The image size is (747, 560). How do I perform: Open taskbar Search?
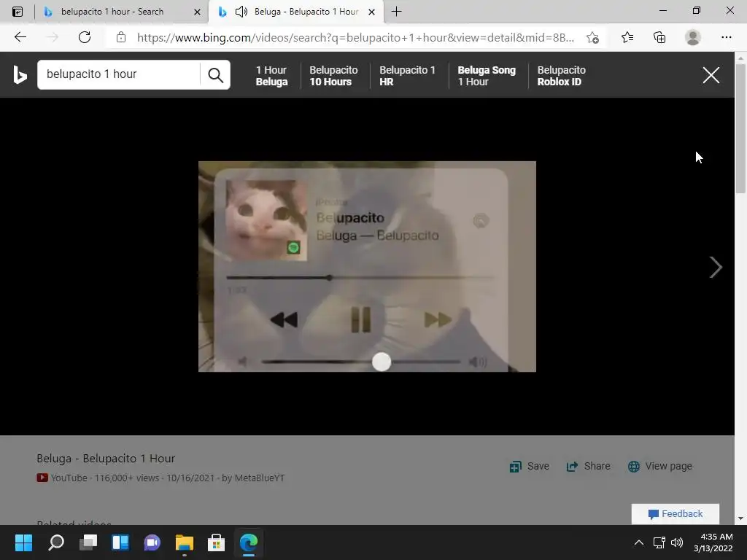(55, 542)
